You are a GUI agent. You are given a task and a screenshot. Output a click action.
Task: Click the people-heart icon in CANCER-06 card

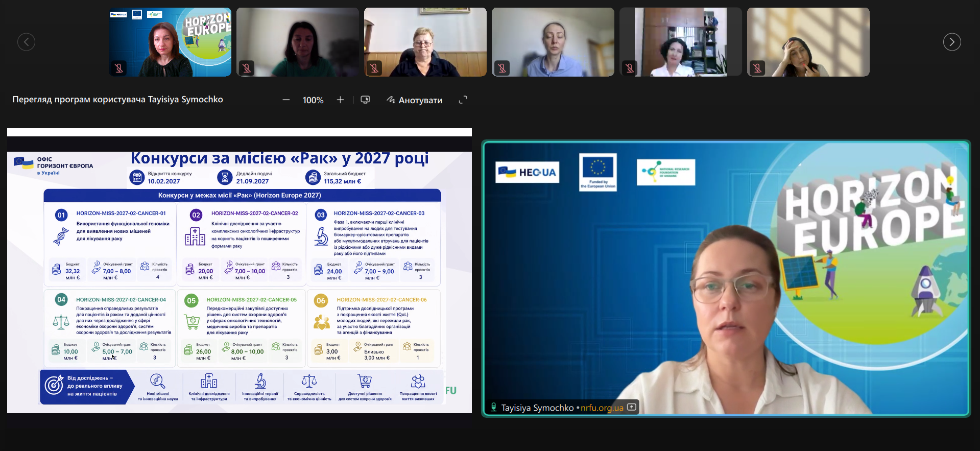click(x=322, y=322)
